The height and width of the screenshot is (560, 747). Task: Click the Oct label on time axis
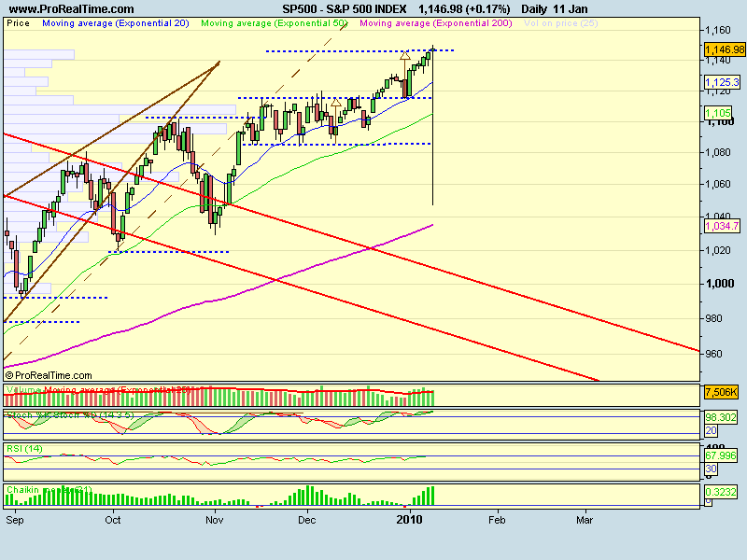[x=113, y=520]
